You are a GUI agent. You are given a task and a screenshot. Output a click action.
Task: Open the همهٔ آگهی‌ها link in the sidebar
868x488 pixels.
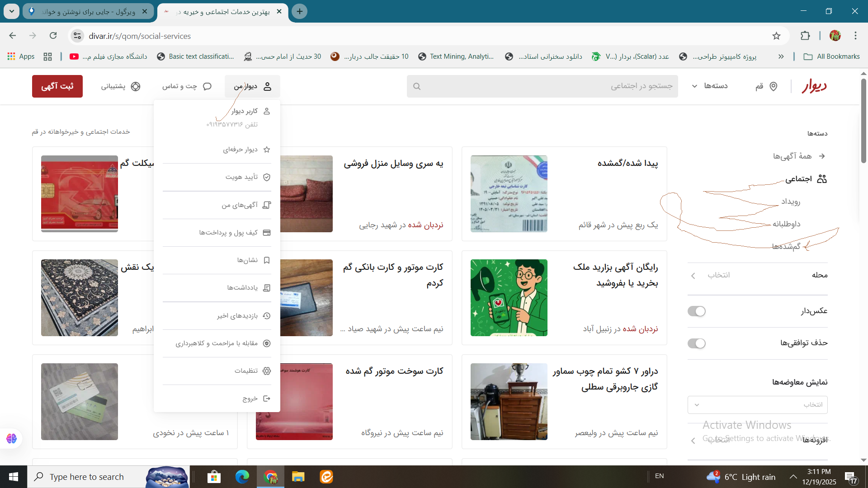point(792,156)
